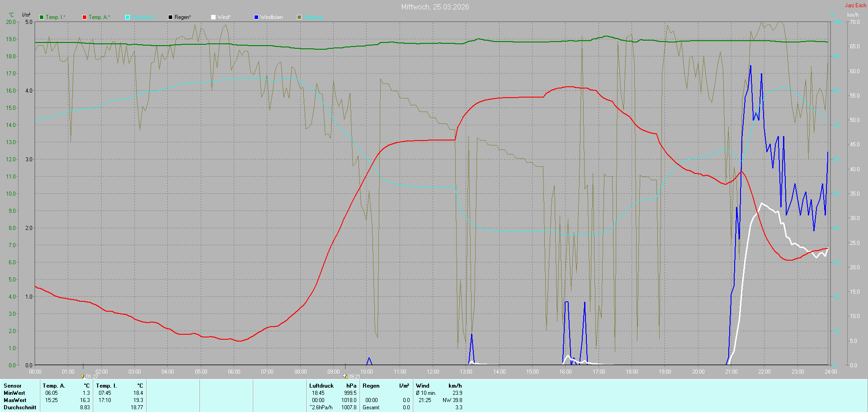
Task: Click the 'Temp. I.' table column header
Action: (107, 386)
